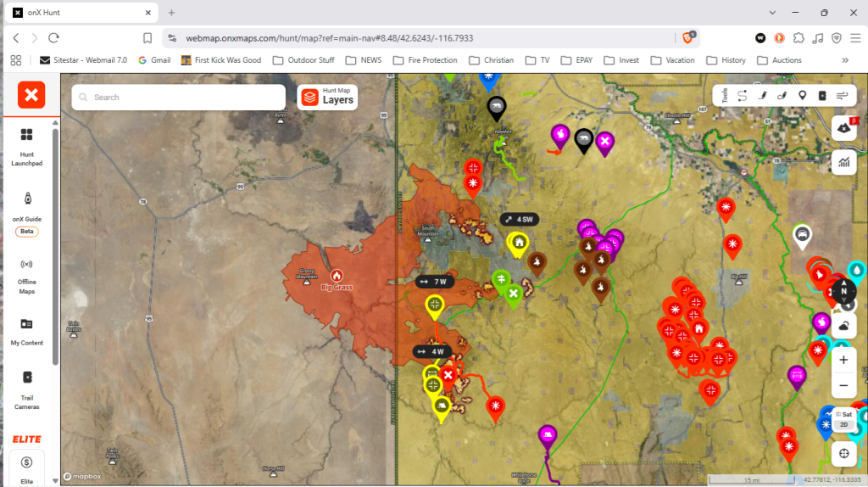
Task: Open the EPAY bookmark folder
Action: tap(576, 60)
